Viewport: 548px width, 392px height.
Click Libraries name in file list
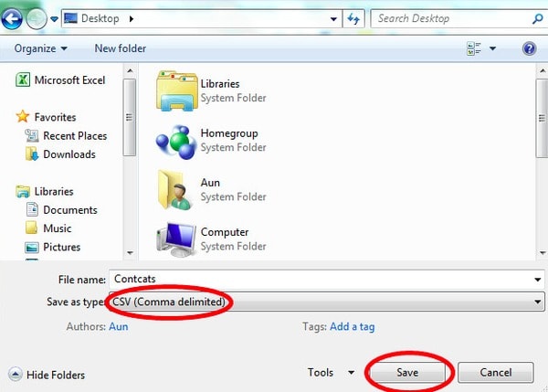tap(220, 84)
